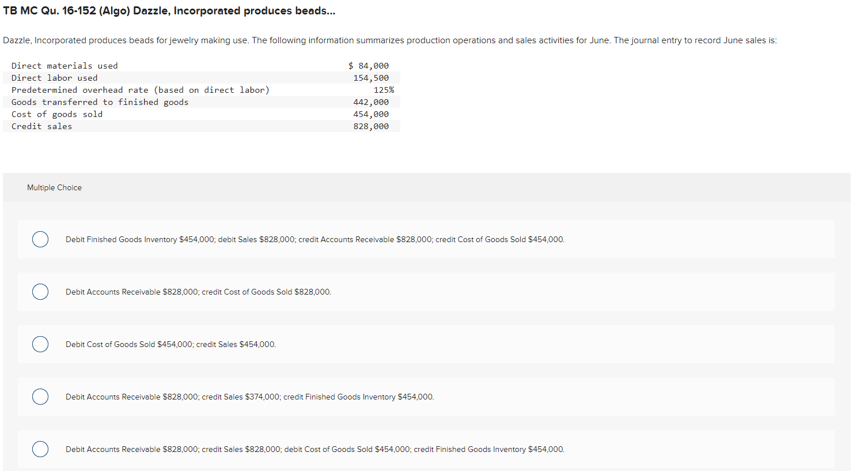Click the 'Multiple Choice' section label
The image size is (868, 471).
tap(54, 187)
